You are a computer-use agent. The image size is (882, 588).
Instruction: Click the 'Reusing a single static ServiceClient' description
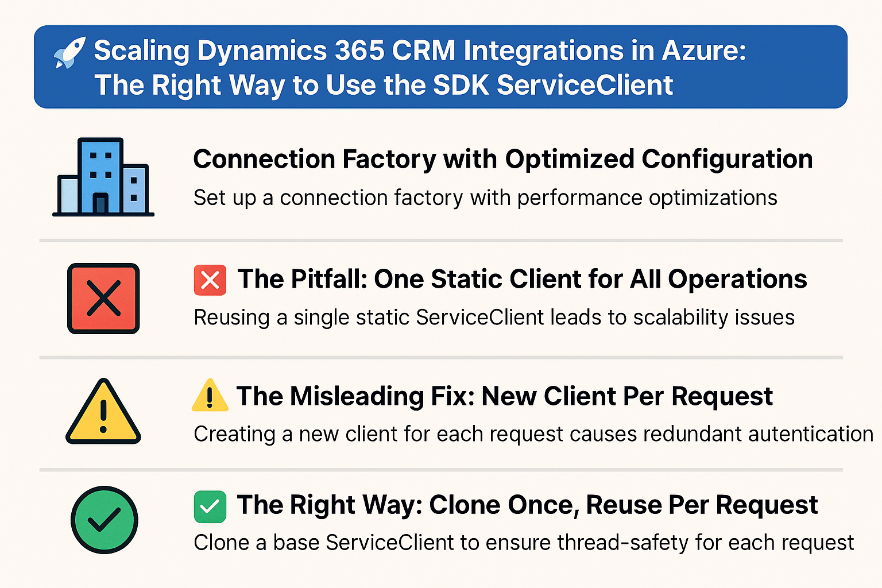[494, 318]
